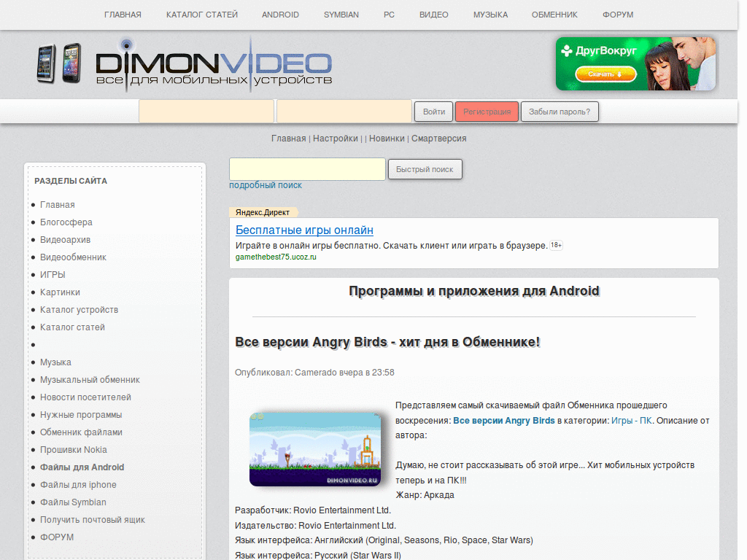Click the Забыли пароль? button

560,112
